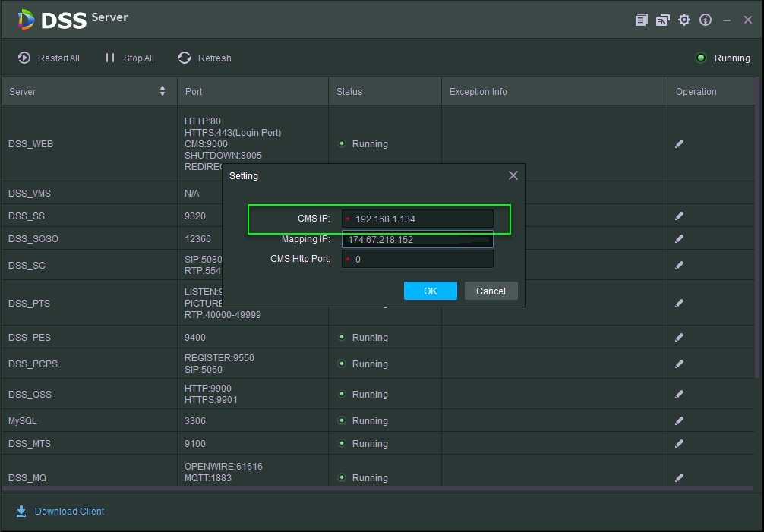Viewport: 764px width, 532px height.
Task: Open the about info icon
Action: click(706, 20)
